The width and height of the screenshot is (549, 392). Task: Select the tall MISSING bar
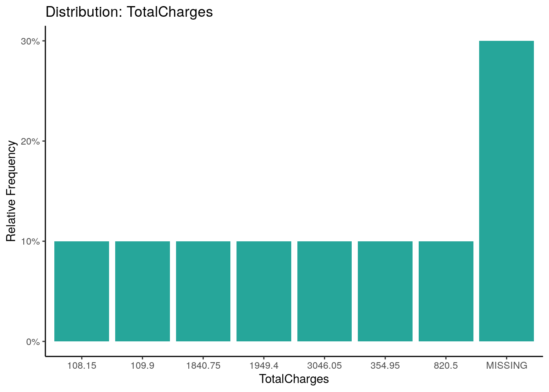point(507,191)
